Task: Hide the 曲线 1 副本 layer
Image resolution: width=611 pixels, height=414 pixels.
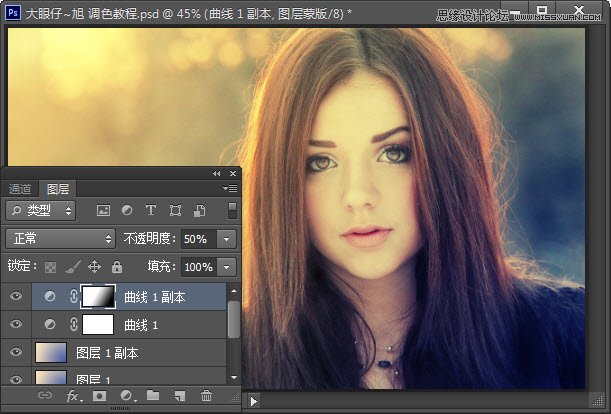Action: tap(15, 297)
